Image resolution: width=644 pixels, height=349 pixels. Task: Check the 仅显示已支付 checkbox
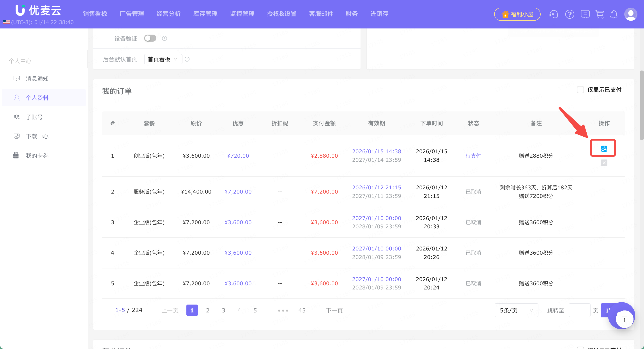tap(580, 90)
